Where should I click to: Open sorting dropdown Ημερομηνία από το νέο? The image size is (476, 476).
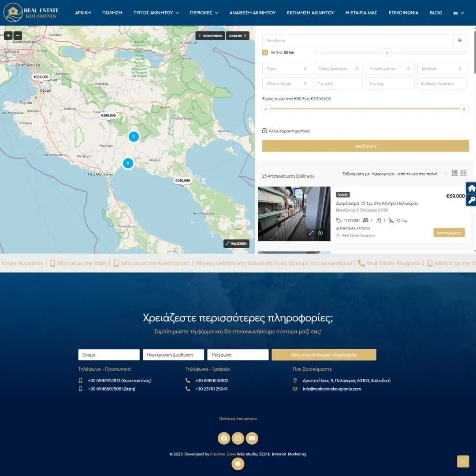click(x=394, y=174)
